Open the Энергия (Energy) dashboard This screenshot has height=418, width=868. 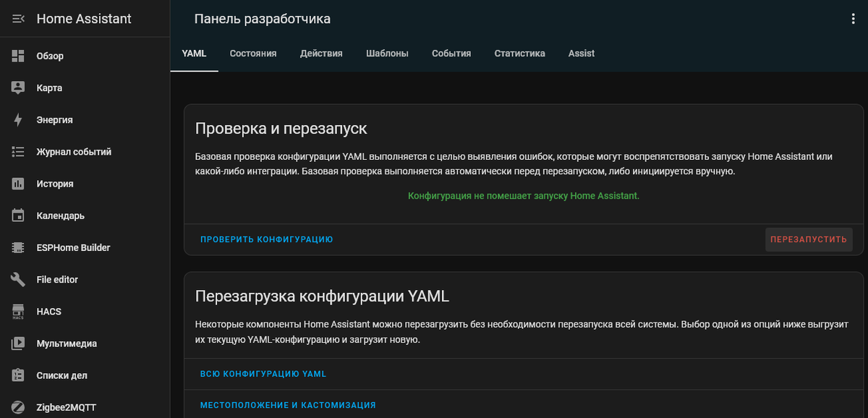coord(53,119)
